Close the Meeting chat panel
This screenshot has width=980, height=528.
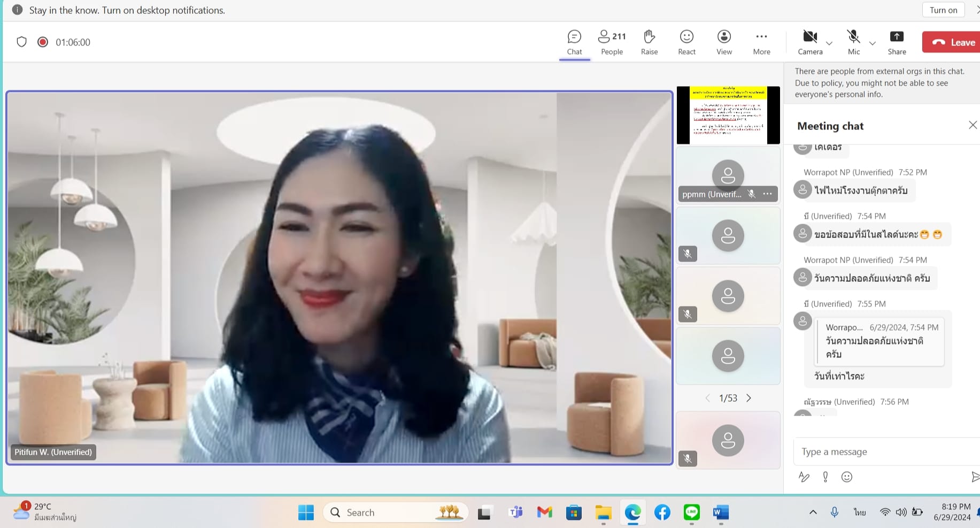[x=973, y=125]
